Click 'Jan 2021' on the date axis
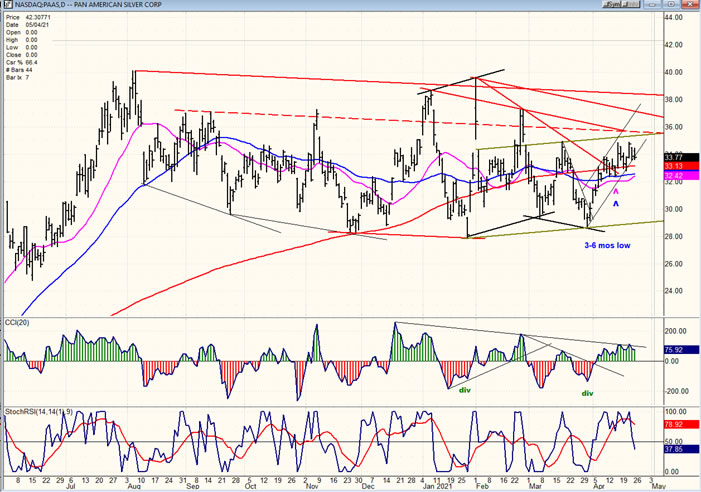Screen dimensions: 701x492 (437, 486)
